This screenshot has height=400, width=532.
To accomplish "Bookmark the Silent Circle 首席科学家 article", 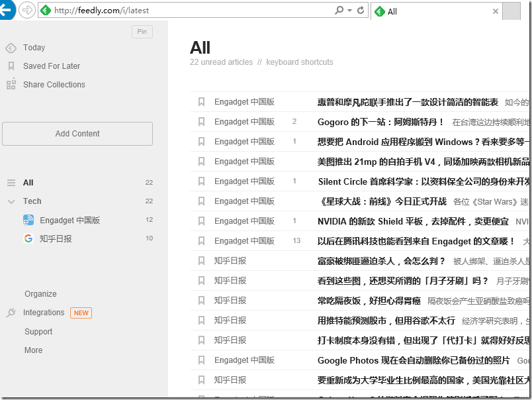I will [202, 181].
